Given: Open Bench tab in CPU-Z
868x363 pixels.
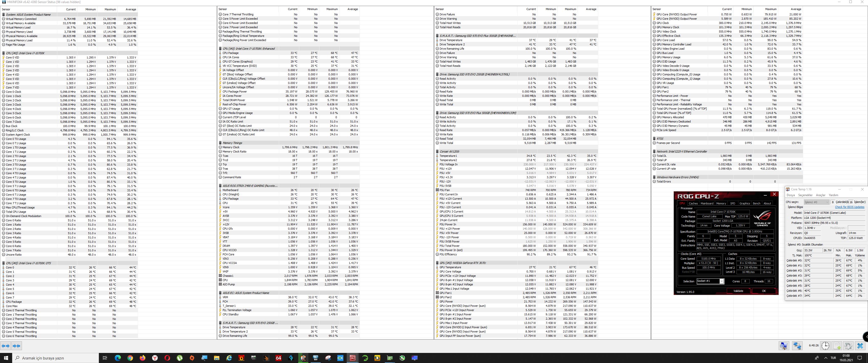Looking at the screenshot, I should 756,203.
